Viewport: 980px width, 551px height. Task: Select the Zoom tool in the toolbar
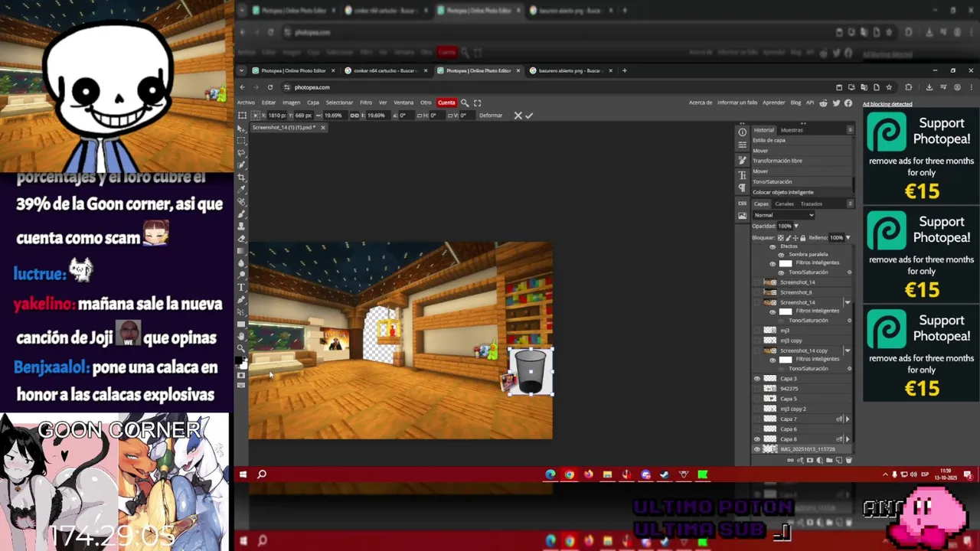click(242, 348)
